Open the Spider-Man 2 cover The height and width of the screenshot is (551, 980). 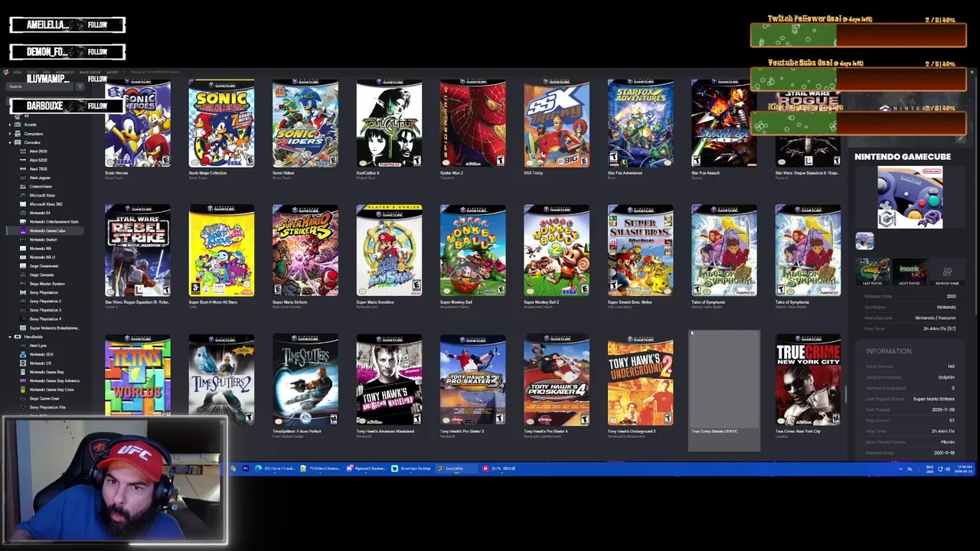(472, 123)
